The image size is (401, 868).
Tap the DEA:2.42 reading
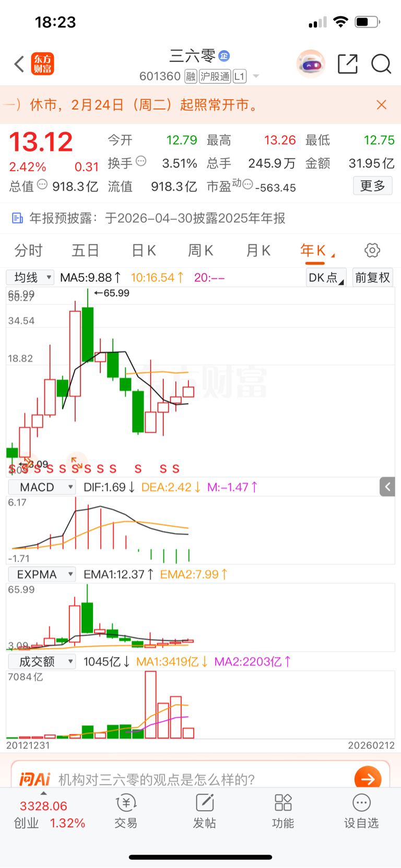(x=171, y=487)
